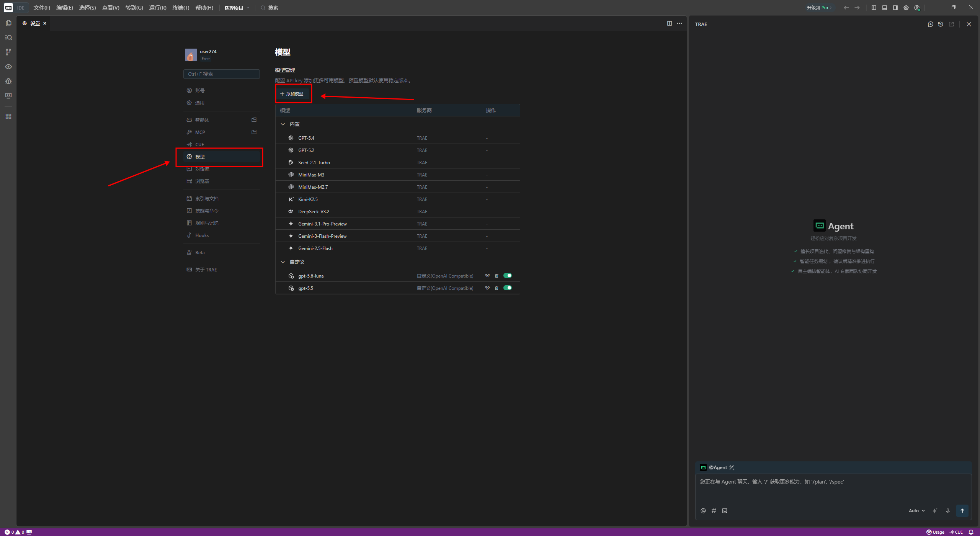The height and width of the screenshot is (536, 980).
Task: Open the 终端(T) menu
Action: point(181,8)
